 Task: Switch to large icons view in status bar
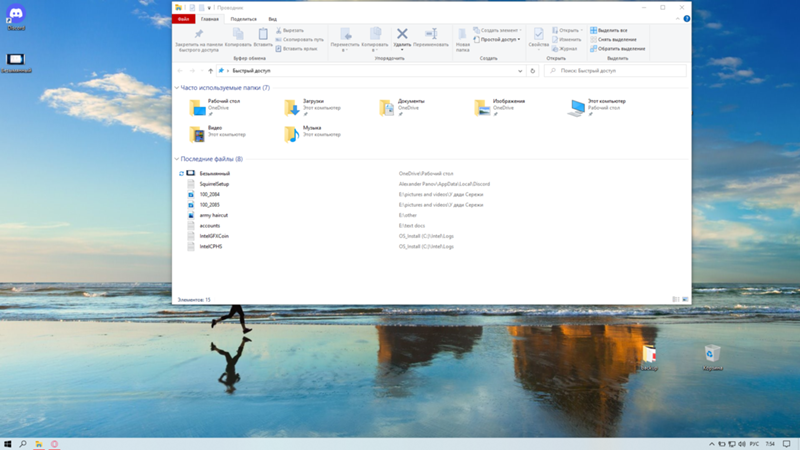pyautogui.click(x=685, y=299)
